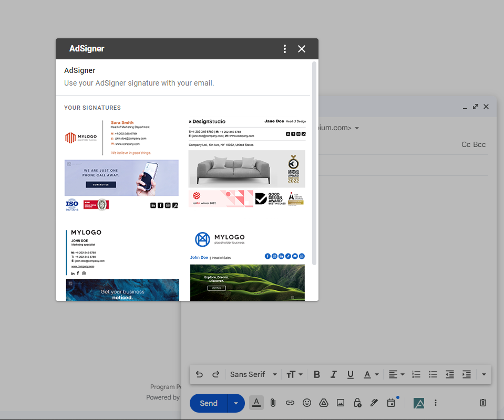Image resolution: width=504 pixels, height=420 pixels.
Task: Insert files using Google Drive
Action: (x=324, y=403)
